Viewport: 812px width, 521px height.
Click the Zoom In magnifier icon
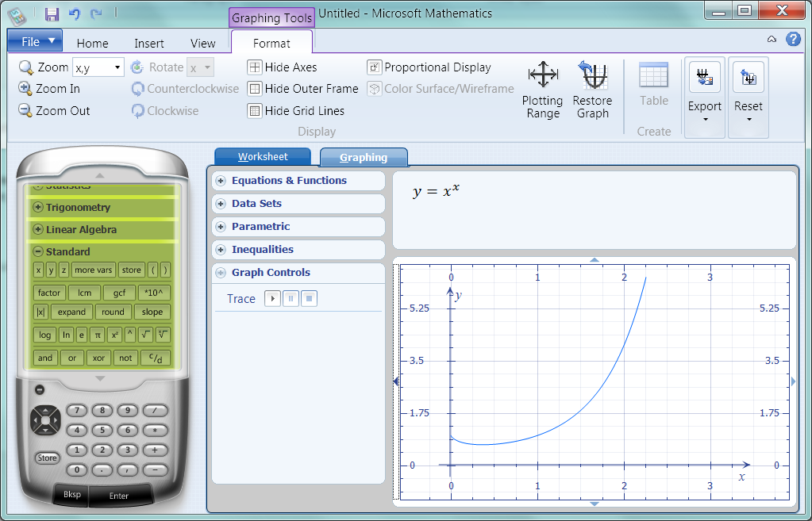(25, 89)
